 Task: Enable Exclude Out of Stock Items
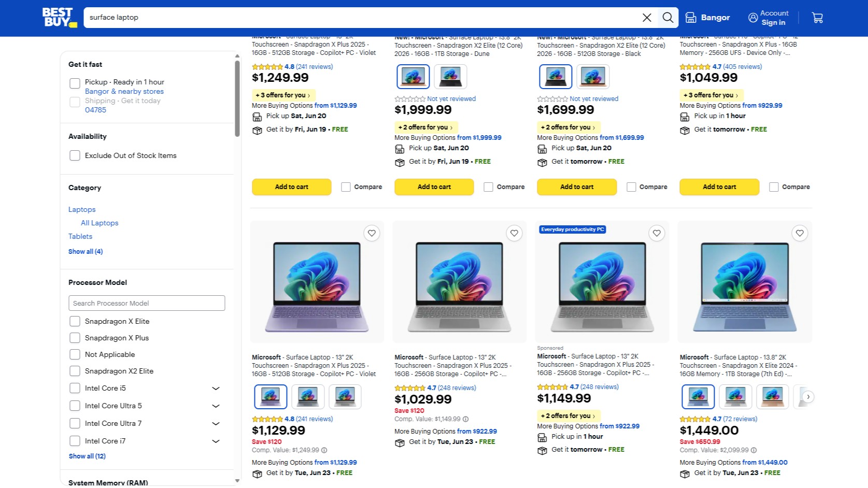(75, 155)
